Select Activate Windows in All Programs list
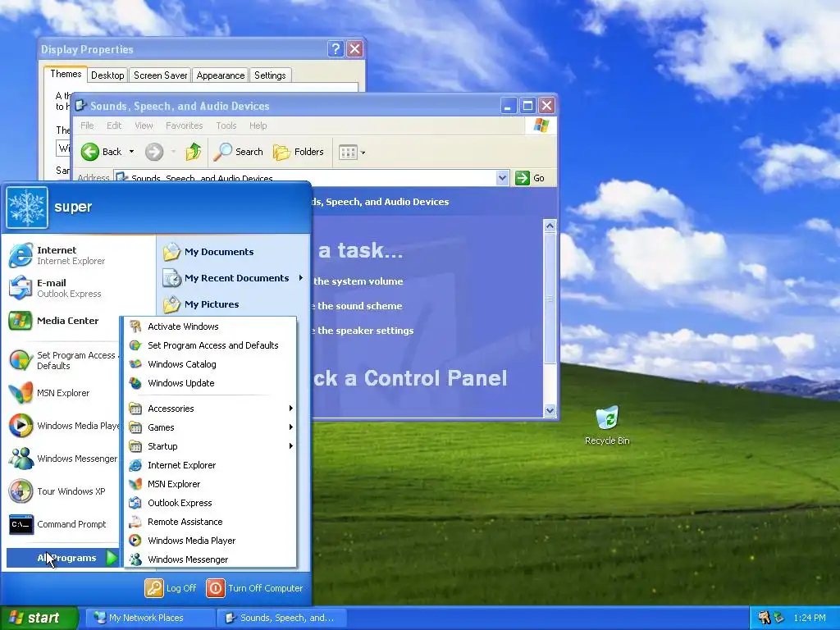The image size is (840, 630). tap(210, 326)
